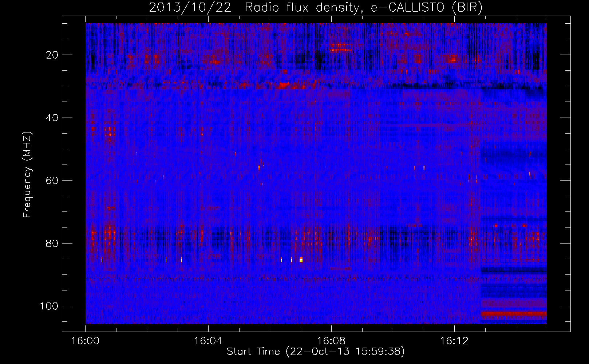Click the "16:12" time tick label
589x364 pixels.
point(454,341)
